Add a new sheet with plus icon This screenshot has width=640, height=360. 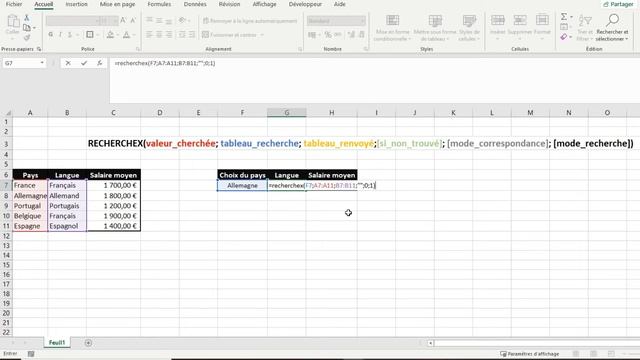(88, 343)
